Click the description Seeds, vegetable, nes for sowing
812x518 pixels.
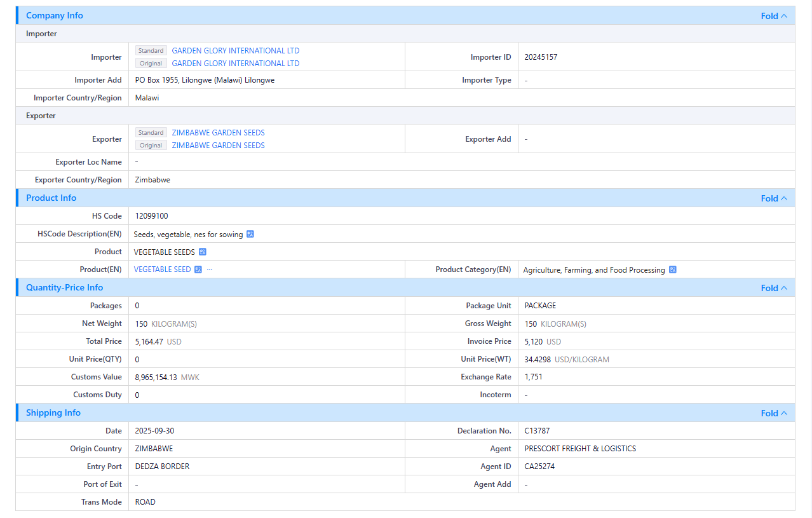[x=189, y=235]
